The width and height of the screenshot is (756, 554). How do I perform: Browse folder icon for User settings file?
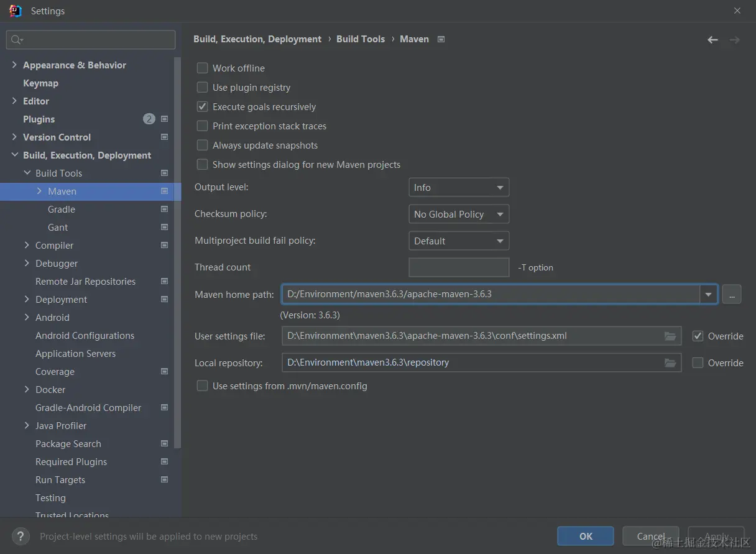(670, 336)
